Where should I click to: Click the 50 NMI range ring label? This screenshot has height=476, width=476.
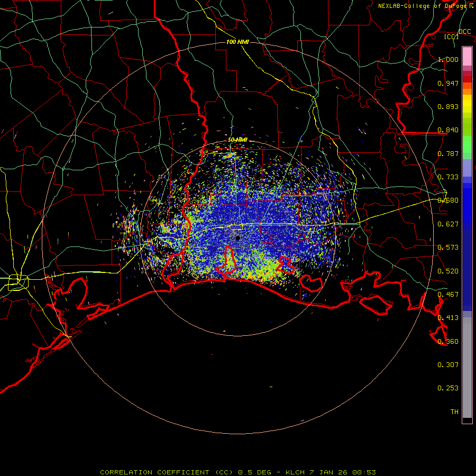pyautogui.click(x=237, y=140)
